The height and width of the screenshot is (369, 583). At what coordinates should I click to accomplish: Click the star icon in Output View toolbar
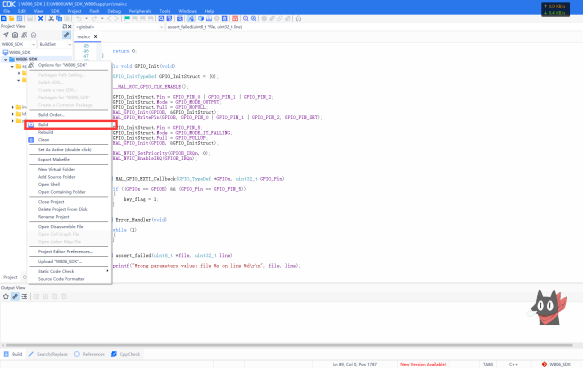pyautogui.click(x=6, y=296)
